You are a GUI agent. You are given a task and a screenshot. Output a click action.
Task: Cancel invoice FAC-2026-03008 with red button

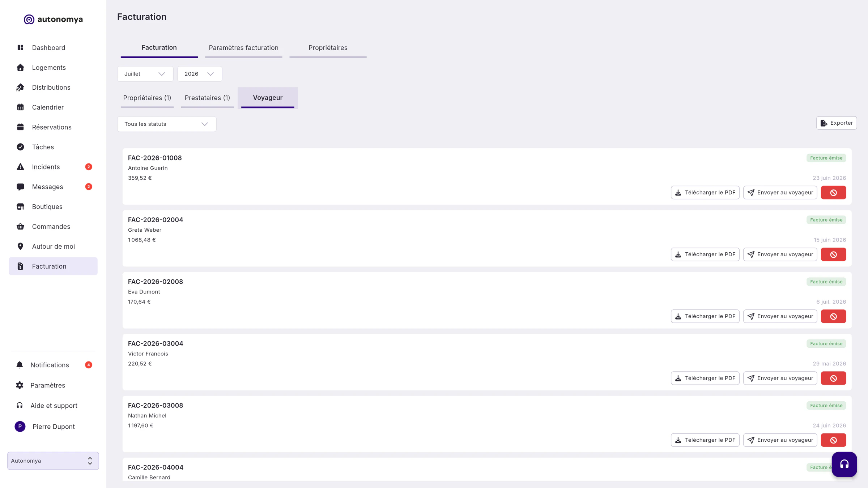[833, 440]
